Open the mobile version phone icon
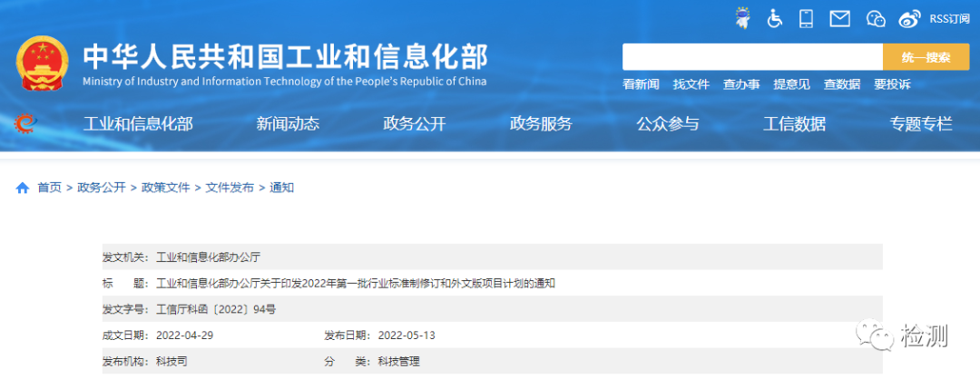The image size is (980, 379). click(x=807, y=19)
